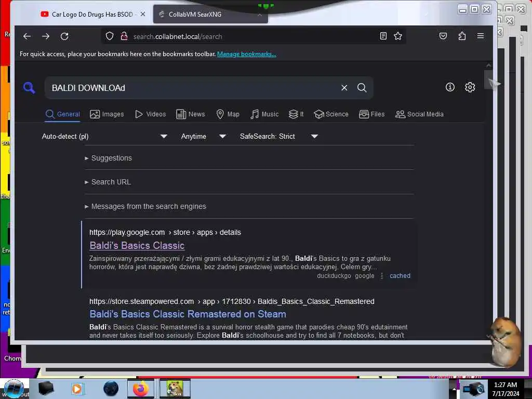This screenshot has height=399, width=532.
Task: Submit search with the magnifier button
Action: tap(362, 88)
